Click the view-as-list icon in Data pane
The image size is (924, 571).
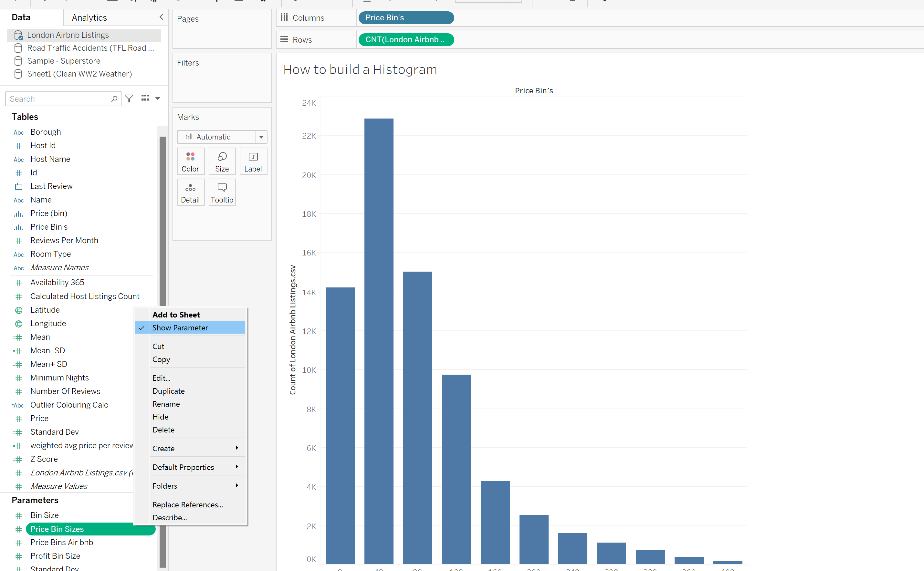tap(145, 99)
